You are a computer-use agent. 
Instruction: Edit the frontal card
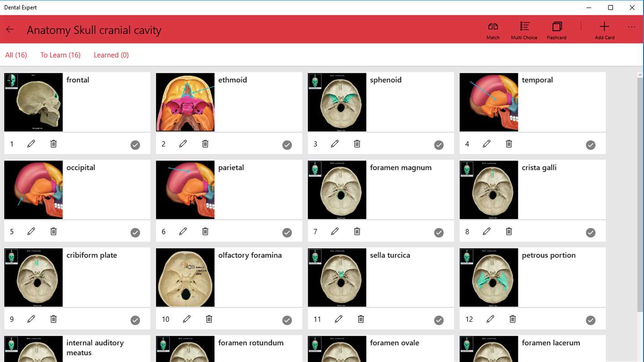tap(31, 144)
